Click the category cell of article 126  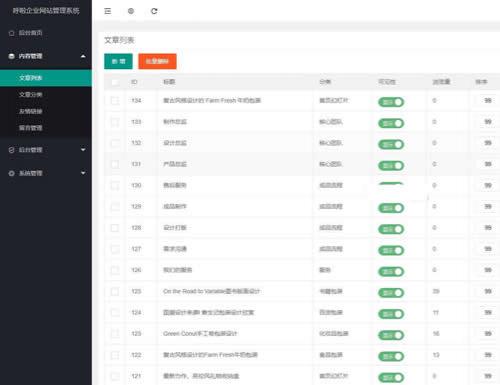(325, 270)
